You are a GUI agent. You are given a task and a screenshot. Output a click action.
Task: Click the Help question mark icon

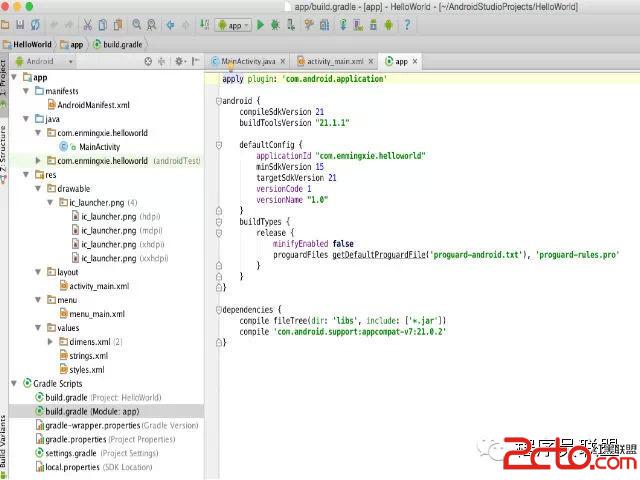point(407,25)
